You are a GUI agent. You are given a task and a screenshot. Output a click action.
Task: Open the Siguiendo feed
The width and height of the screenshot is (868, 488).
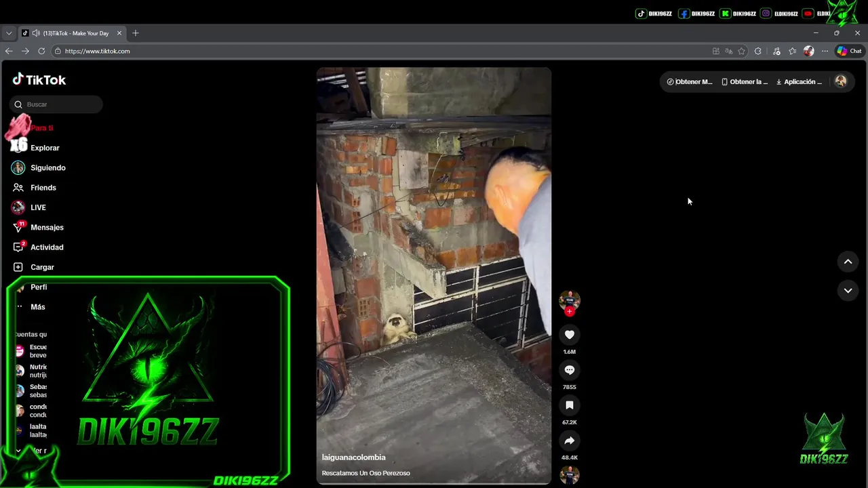click(x=47, y=167)
